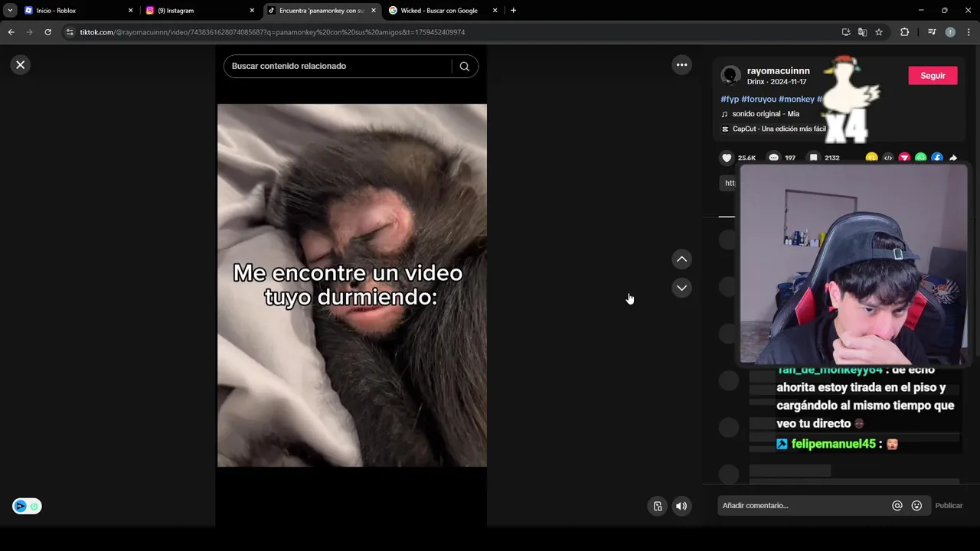Share video to Facebook

click(x=937, y=158)
